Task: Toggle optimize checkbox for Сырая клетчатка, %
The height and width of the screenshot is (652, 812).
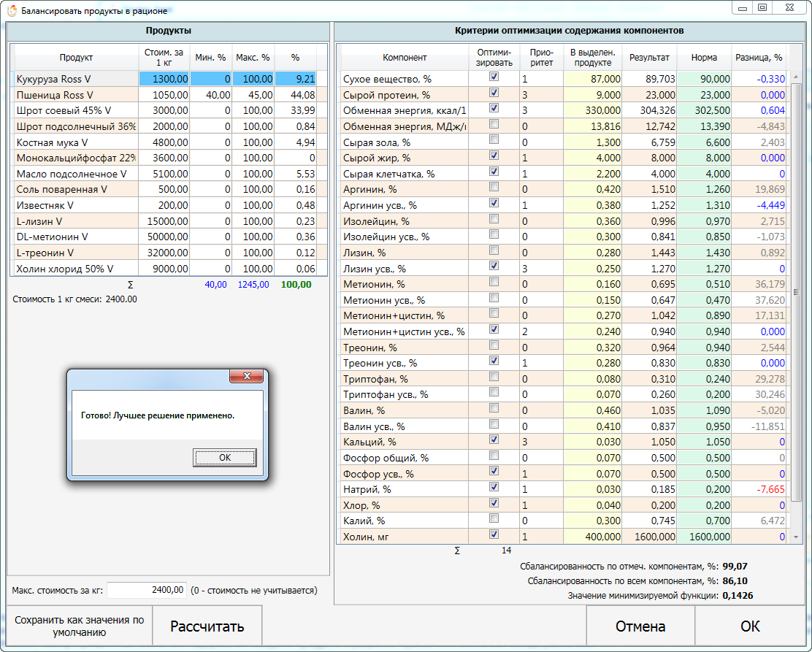Action: 494,172
